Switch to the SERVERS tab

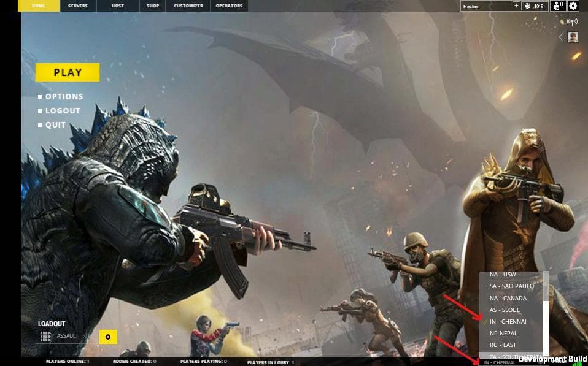tap(77, 6)
